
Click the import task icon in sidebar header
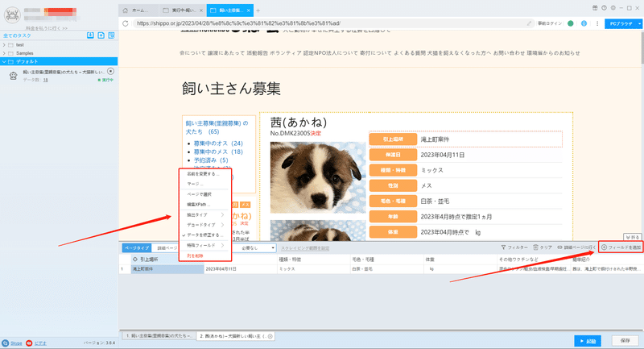pyautogui.click(x=90, y=35)
